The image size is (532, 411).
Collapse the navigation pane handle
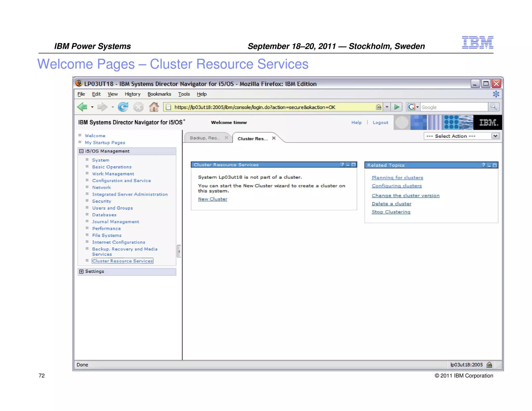[x=179, y=251]
